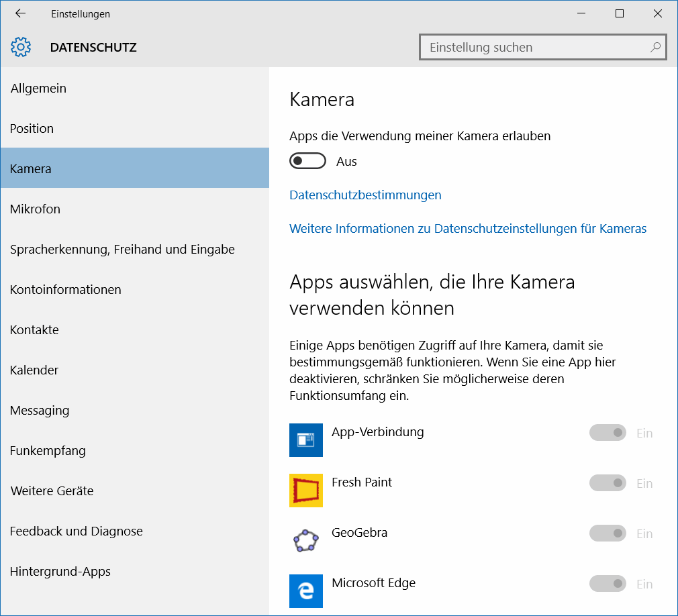Open Feedback und Diagnose section
Viewport: 678px width, 616px height.
point(76,531)
